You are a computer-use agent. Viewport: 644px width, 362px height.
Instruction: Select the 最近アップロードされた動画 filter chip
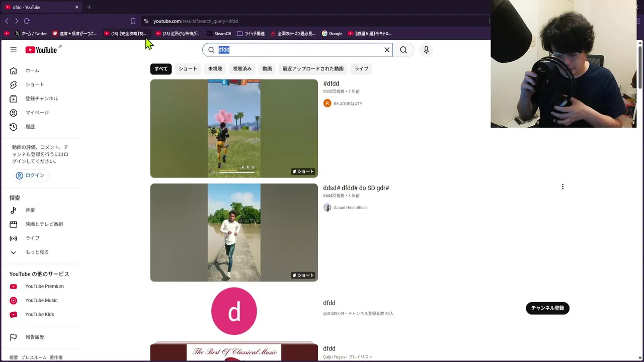pos(313,69)
